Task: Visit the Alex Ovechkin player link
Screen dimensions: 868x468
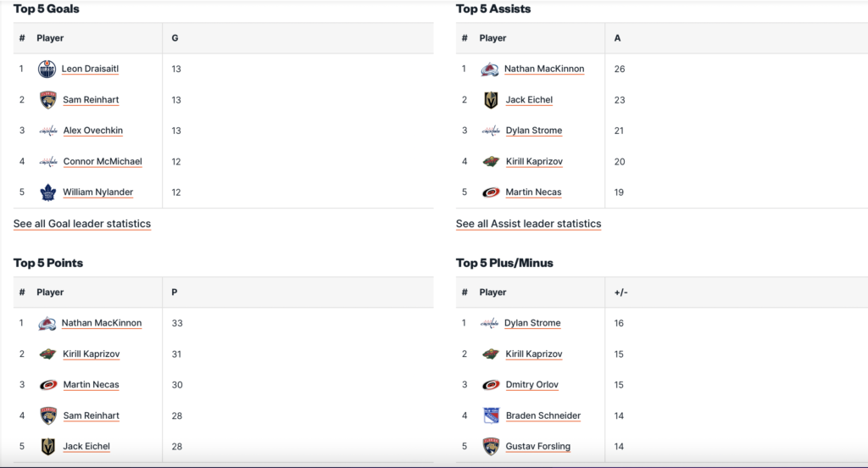Action: click(92, 131)
